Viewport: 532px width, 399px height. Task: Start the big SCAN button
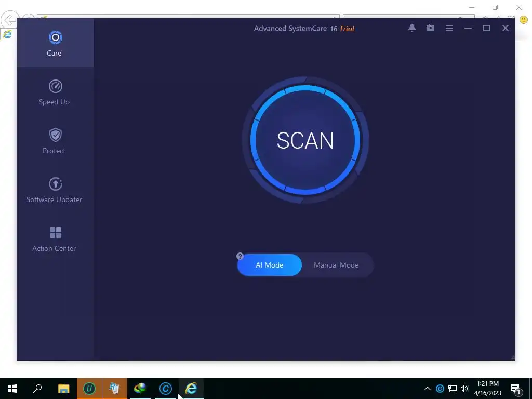[x=305, y=140]
